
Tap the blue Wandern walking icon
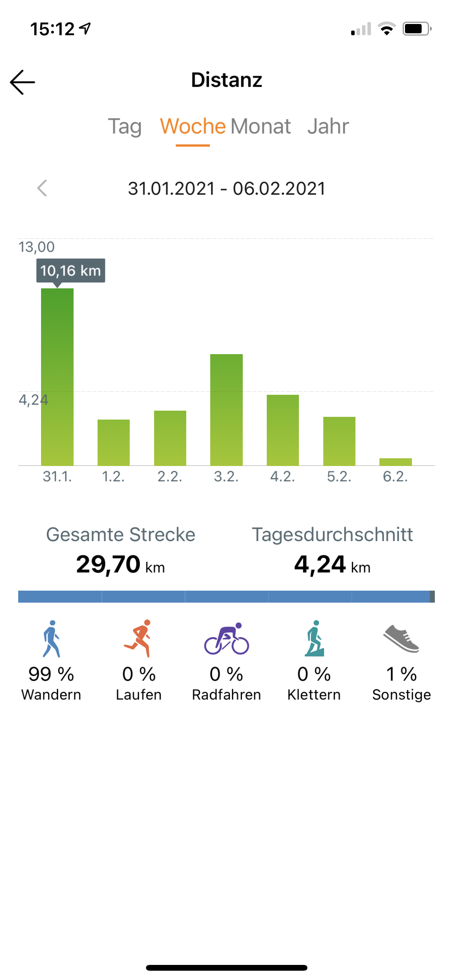51,639
